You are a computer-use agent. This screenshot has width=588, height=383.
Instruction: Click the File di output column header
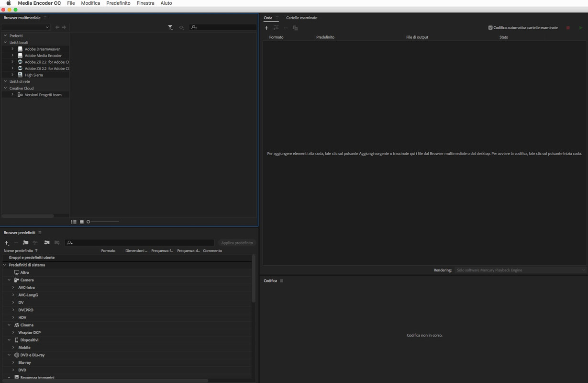417,37
